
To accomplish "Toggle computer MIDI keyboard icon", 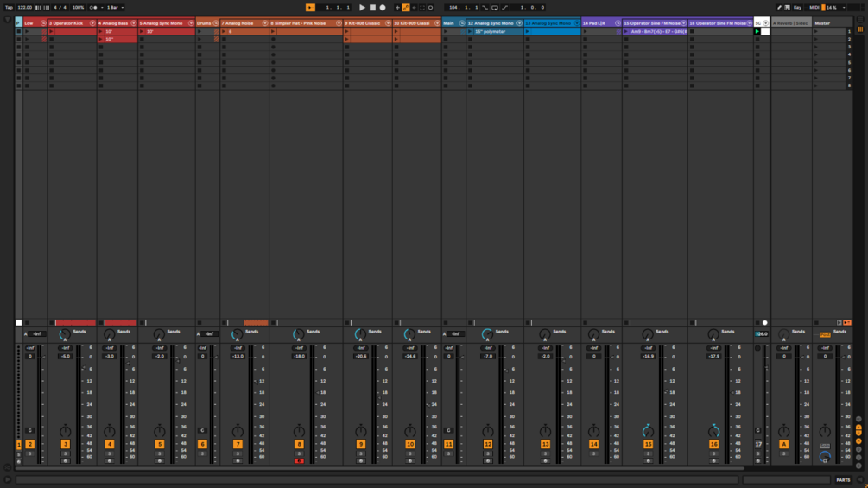I will pyautogui.click(x=787, y=8).
